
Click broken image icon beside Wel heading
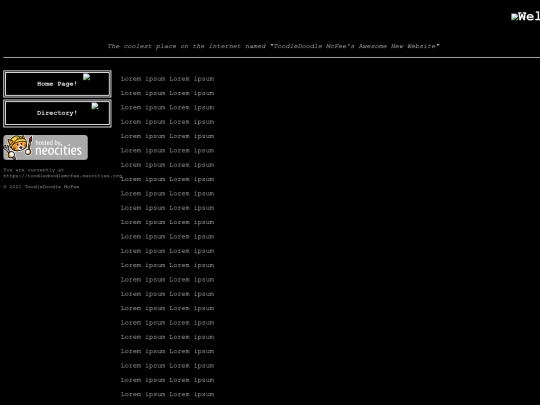pos(515,17)
